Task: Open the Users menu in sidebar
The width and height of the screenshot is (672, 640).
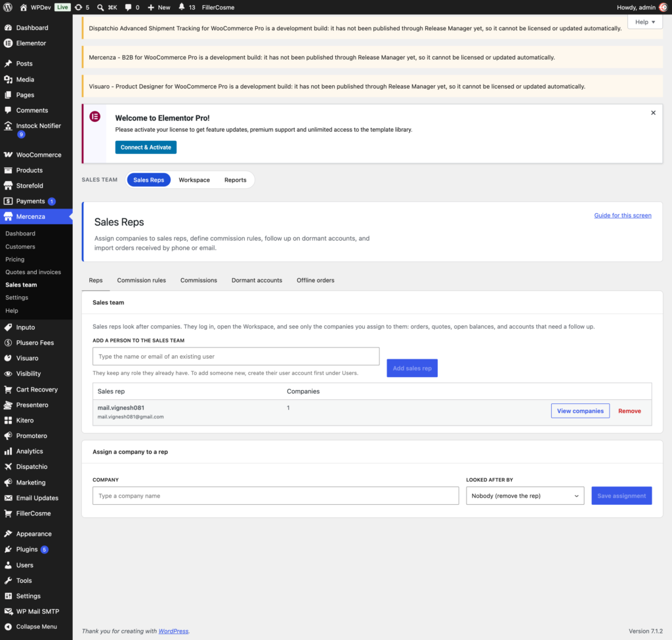Action: 37,565
